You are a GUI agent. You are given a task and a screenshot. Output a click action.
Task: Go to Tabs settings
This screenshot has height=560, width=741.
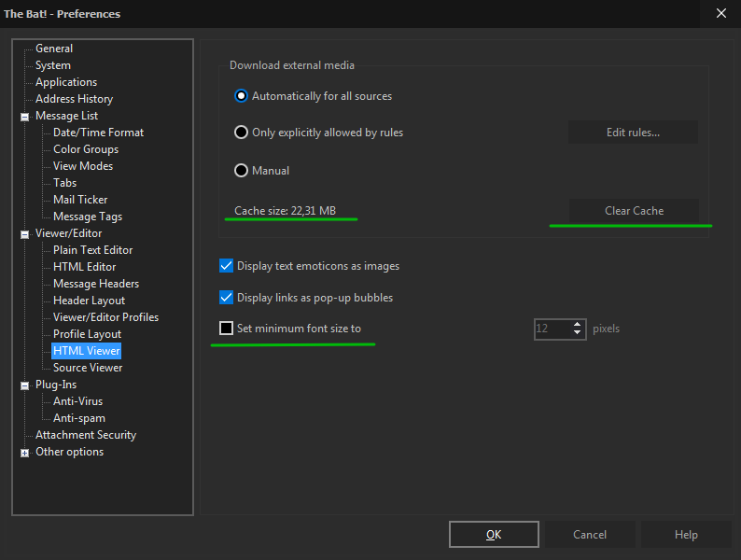[x=64, y=182]
